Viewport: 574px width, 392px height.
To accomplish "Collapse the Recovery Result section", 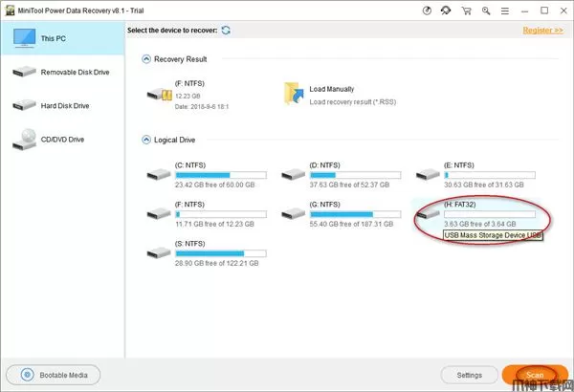I will (146, 60).
